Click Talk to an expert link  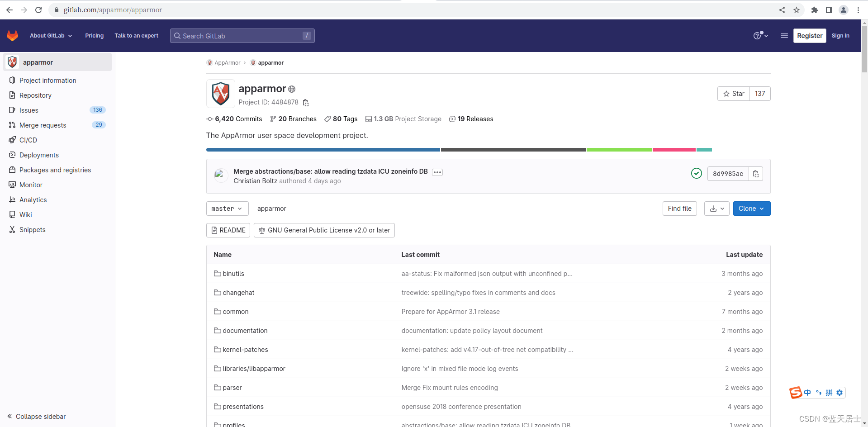coord(136,36)
